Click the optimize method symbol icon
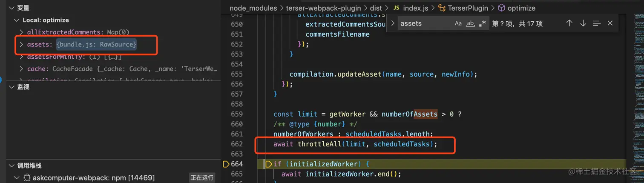Image resolution: width=644 pixels, height=183 pixels. [502, 8]
